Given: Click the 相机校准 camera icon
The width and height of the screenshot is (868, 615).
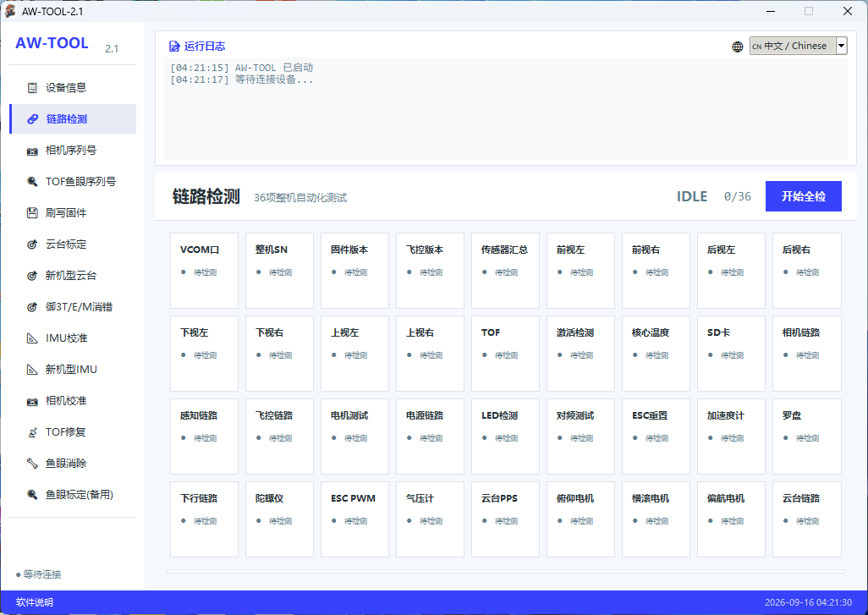Looking at the screenshot, I should [33, 401].
